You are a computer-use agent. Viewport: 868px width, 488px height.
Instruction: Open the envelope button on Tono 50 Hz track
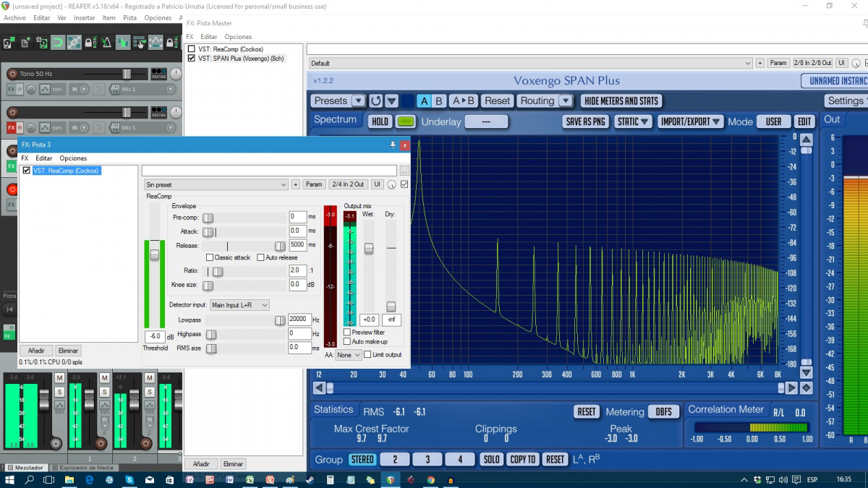pos(45,90)
